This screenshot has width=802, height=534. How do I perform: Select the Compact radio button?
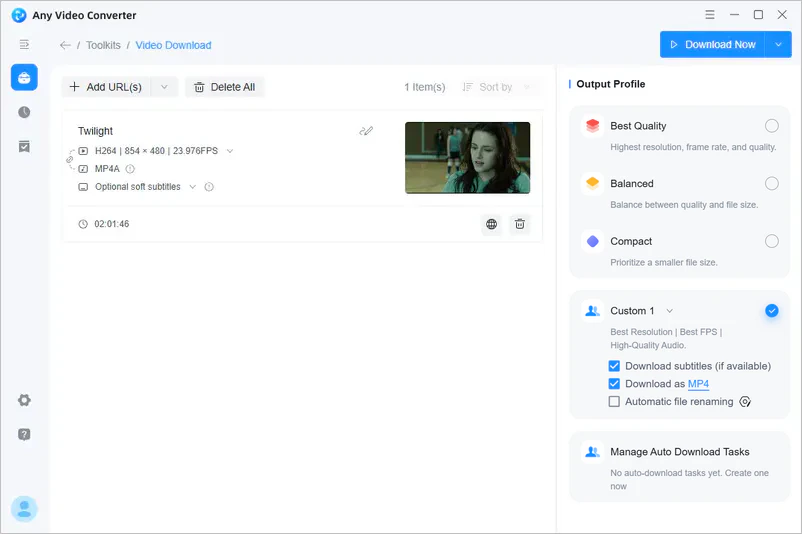[x=772, y=241]
